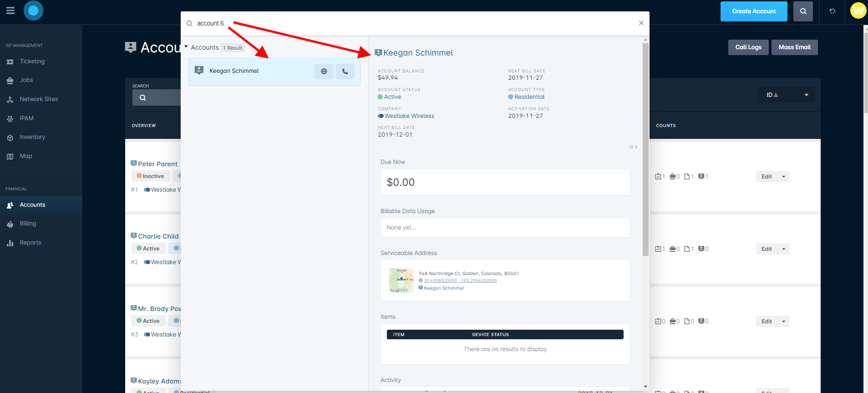Click the Network Sites sidebar icon

click(10, 99)
